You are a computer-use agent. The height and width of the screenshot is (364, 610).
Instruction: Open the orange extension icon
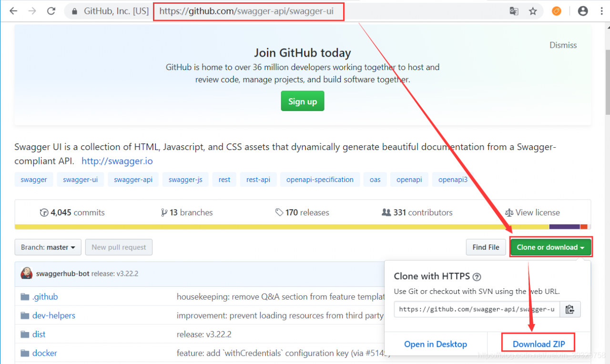point(557,11)
